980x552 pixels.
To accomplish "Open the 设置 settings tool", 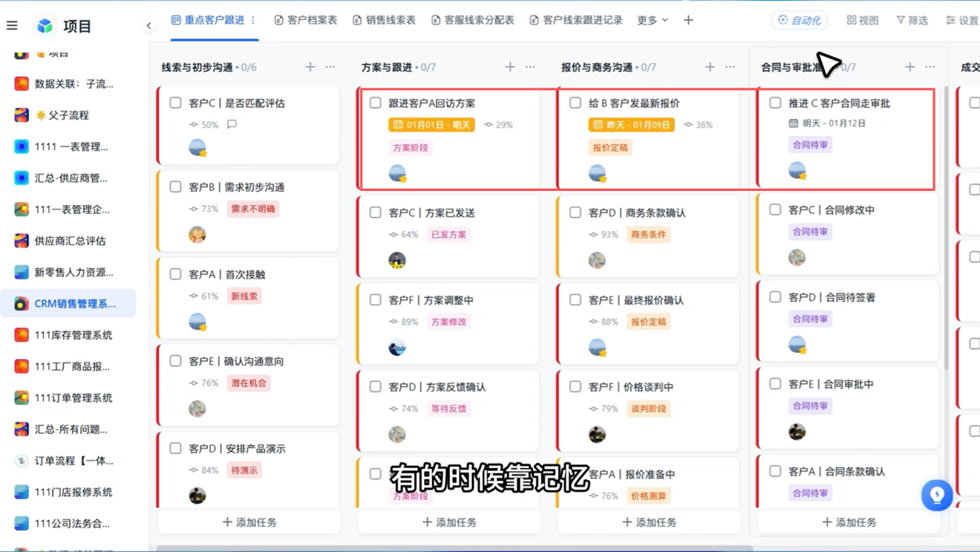I will 961,21.
